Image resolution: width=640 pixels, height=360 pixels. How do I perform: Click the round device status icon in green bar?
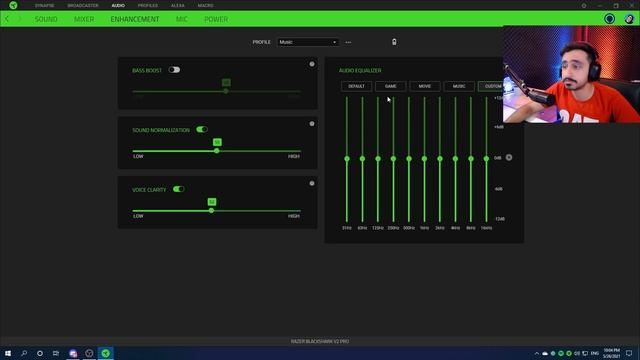tap(609, 19)
